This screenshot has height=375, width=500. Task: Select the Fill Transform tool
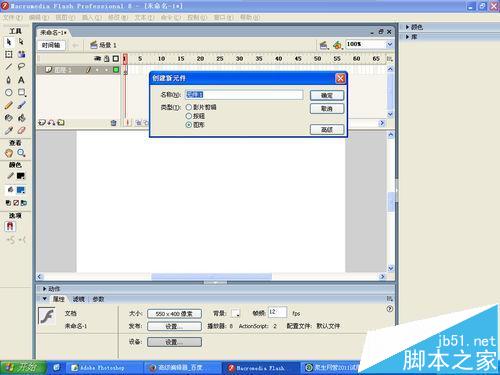(21, 54)
